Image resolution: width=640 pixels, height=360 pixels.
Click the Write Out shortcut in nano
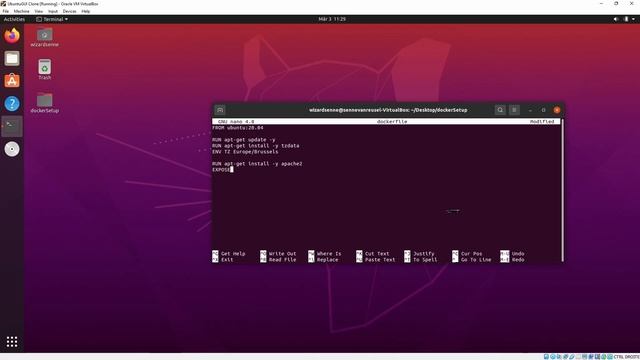tap(278, 253)
